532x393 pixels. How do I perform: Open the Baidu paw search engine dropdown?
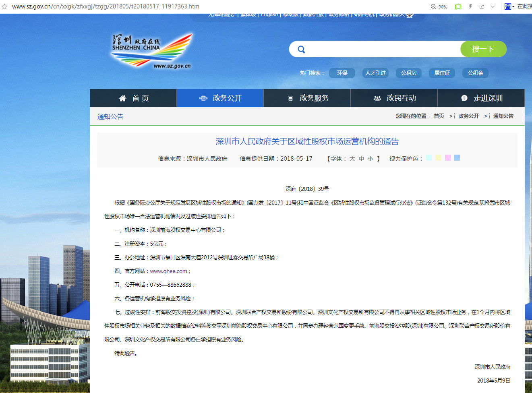509,6
